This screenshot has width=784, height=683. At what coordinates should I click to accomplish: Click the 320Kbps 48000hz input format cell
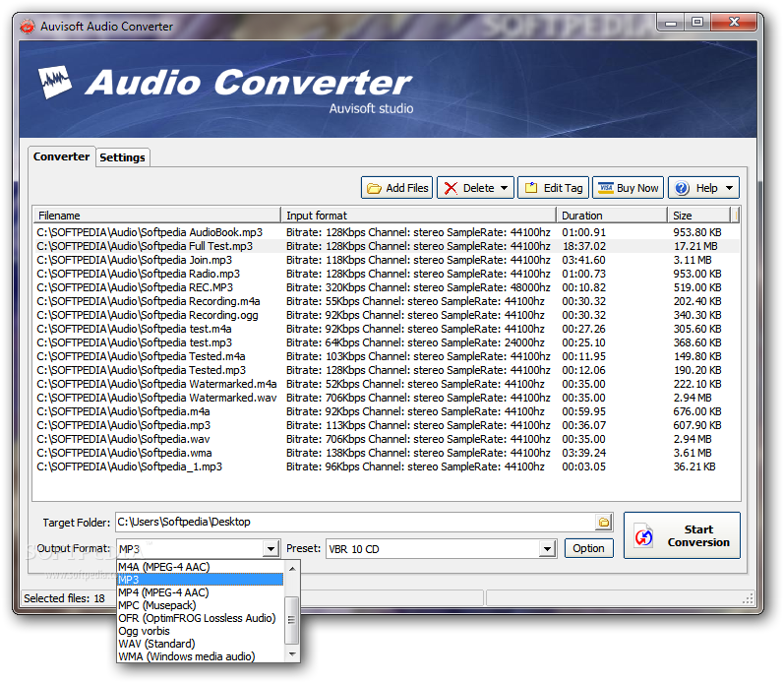(418, 287)
